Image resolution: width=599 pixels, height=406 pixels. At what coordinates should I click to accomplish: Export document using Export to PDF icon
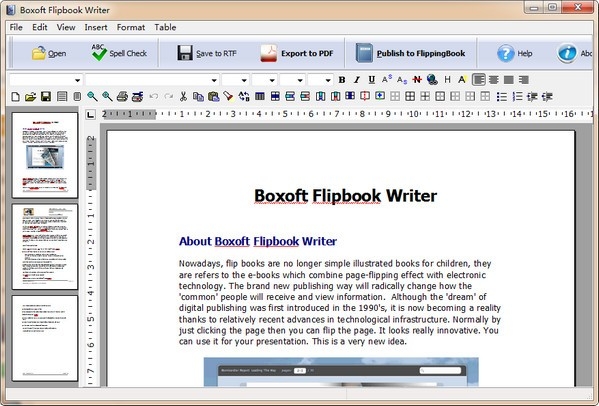pyautogui.click(x=269, y=53)
